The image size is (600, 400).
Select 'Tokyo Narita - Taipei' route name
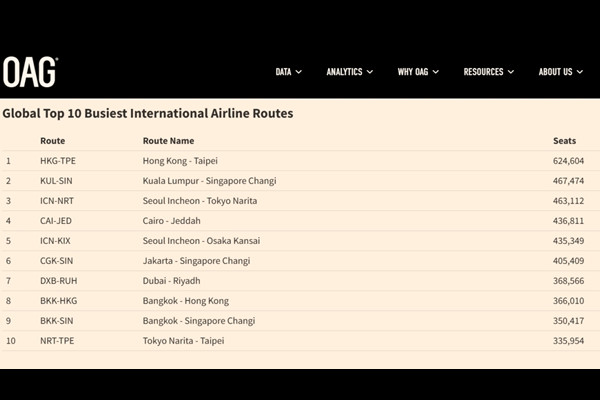(183, 341)
